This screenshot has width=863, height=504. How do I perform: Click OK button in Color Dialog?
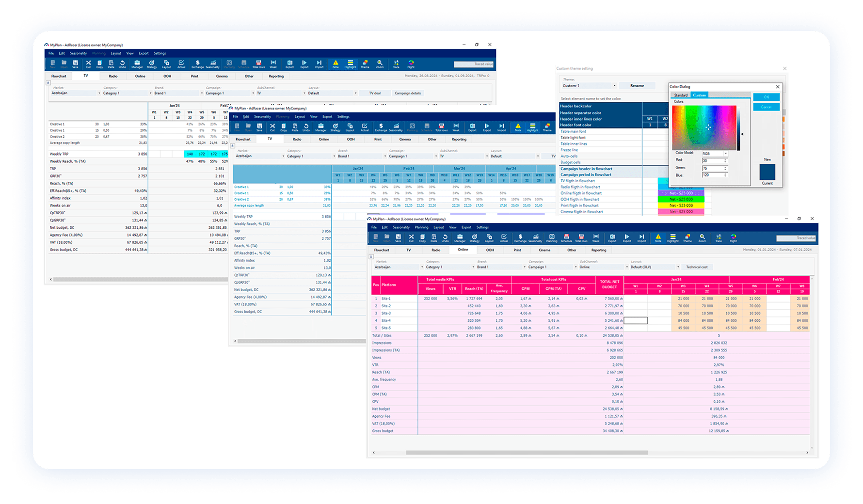(x=766, y=97)
